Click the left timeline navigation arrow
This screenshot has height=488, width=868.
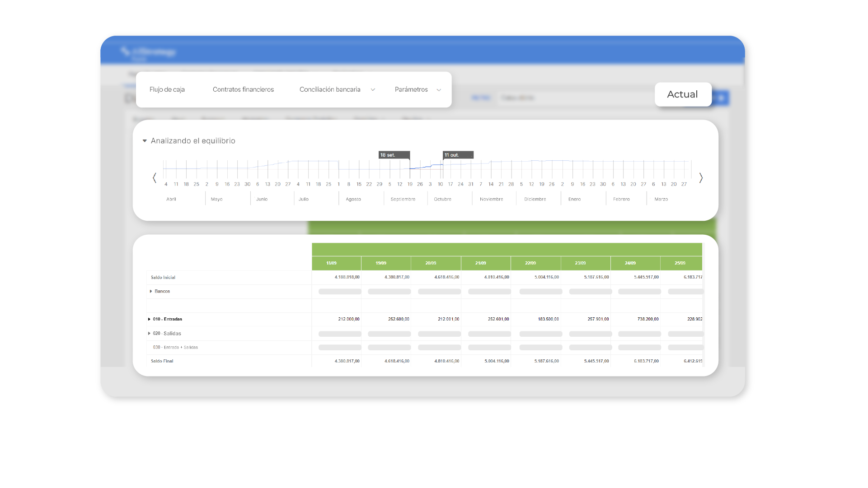pyautogui.click(x=155, y=178)
